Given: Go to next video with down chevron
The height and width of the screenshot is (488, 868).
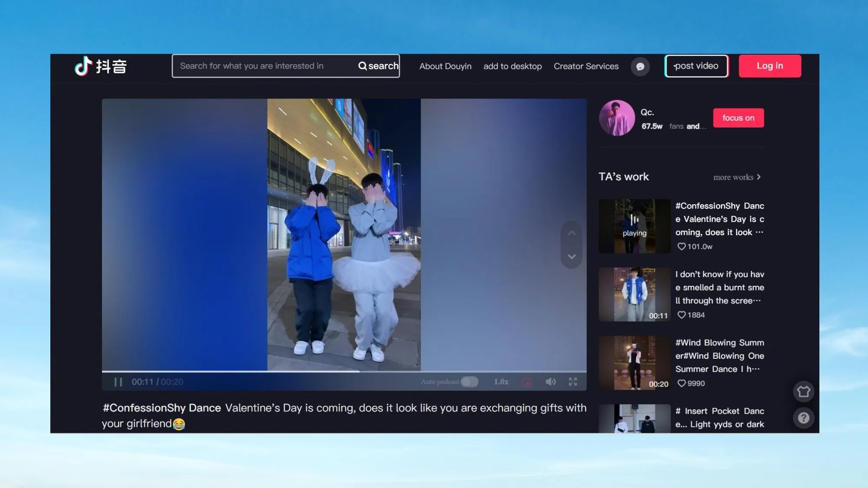Looking at the screenshot, I should pyautogui.click(x=572, y=257).
